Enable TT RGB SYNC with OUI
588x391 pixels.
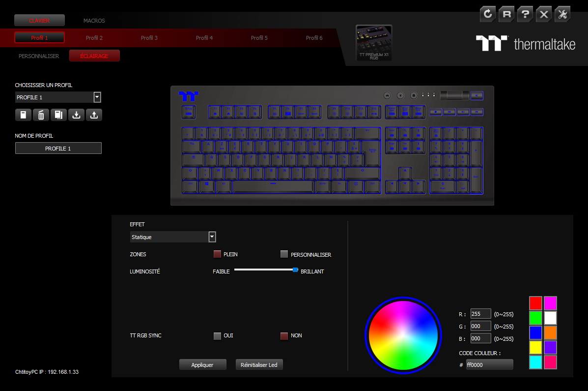point(218,335)
